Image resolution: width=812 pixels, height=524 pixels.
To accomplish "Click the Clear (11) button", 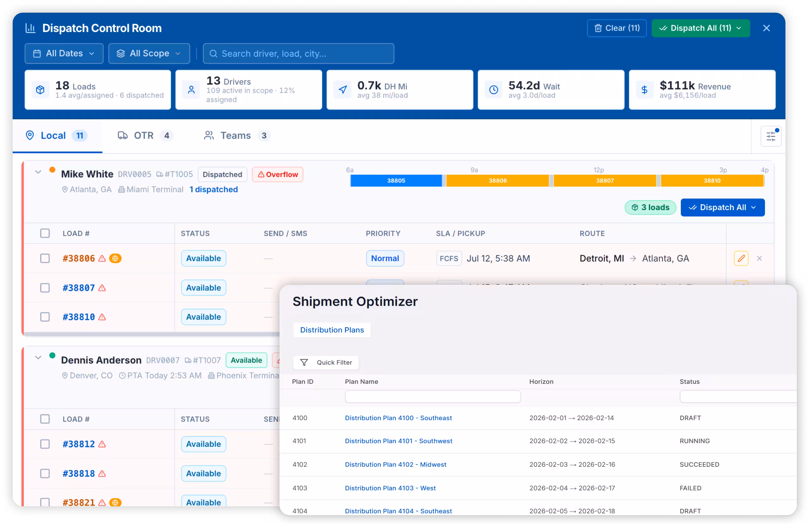I will tap(617, 28).
